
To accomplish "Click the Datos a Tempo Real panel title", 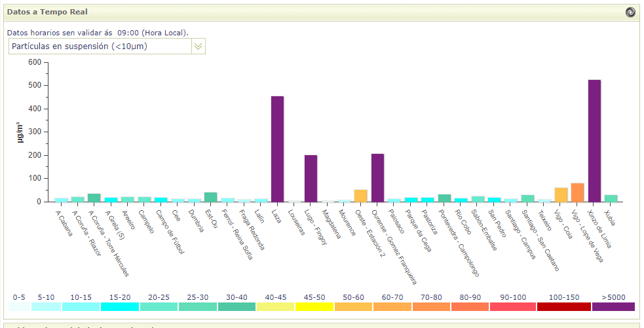I will point(47,12).
